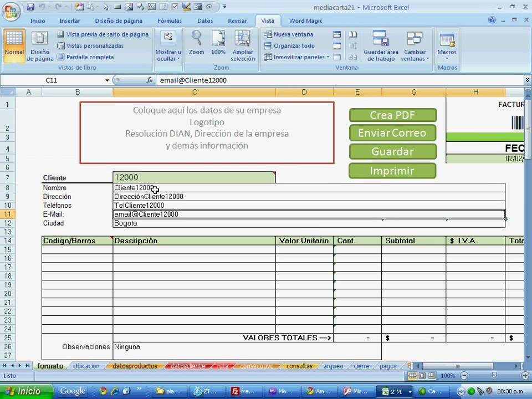Click Ver en paralelo icon
This screenshot has width=532, height=399.
click(353, 34)
